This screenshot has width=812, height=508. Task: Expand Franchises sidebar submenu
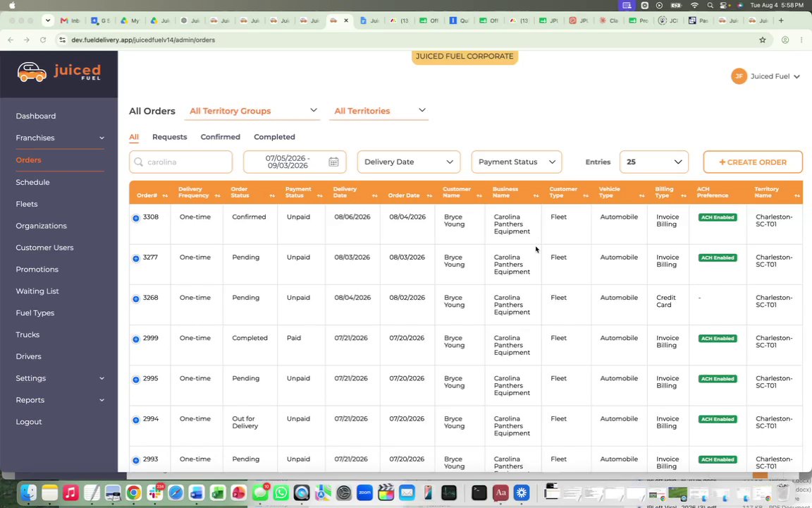pos(101,138)
